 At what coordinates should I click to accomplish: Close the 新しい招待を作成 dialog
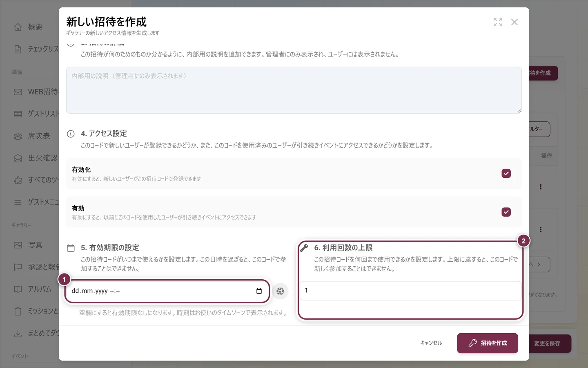click(514, 22)
